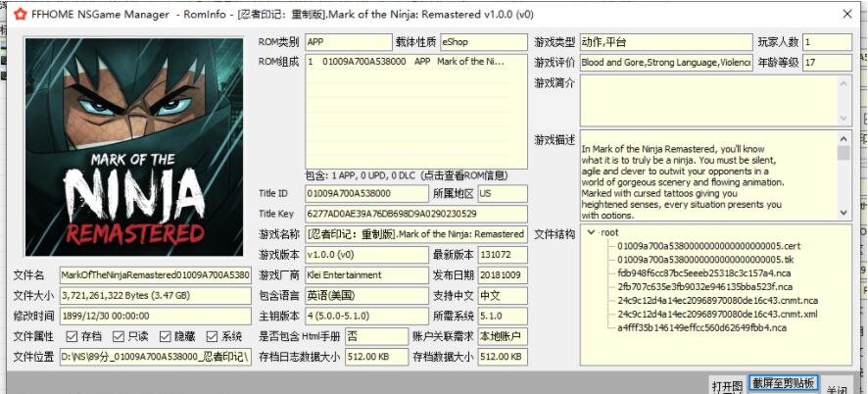Select the .cert file in file tree
Viewport: 868px width, 394px height.
coord(709,246)
